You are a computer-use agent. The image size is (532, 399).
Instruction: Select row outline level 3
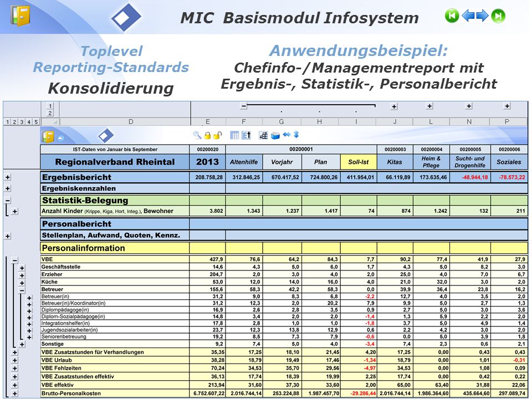[22, 122]
